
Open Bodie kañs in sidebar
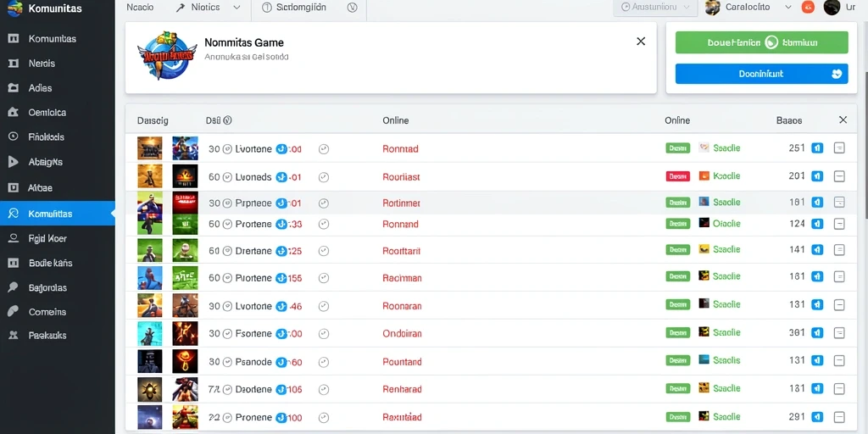pyautogui.click(x=50, y=263)
